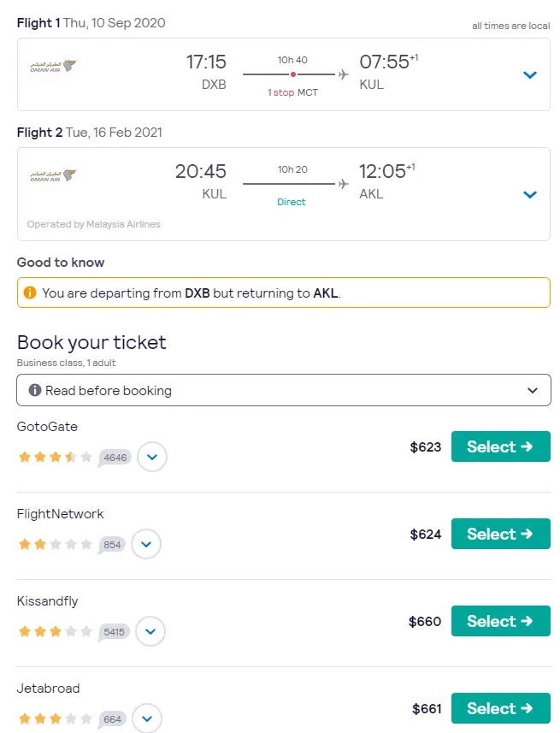Click the Oman Air logo for Flight 1
The image size is (560, 733).
click(52, 66)
